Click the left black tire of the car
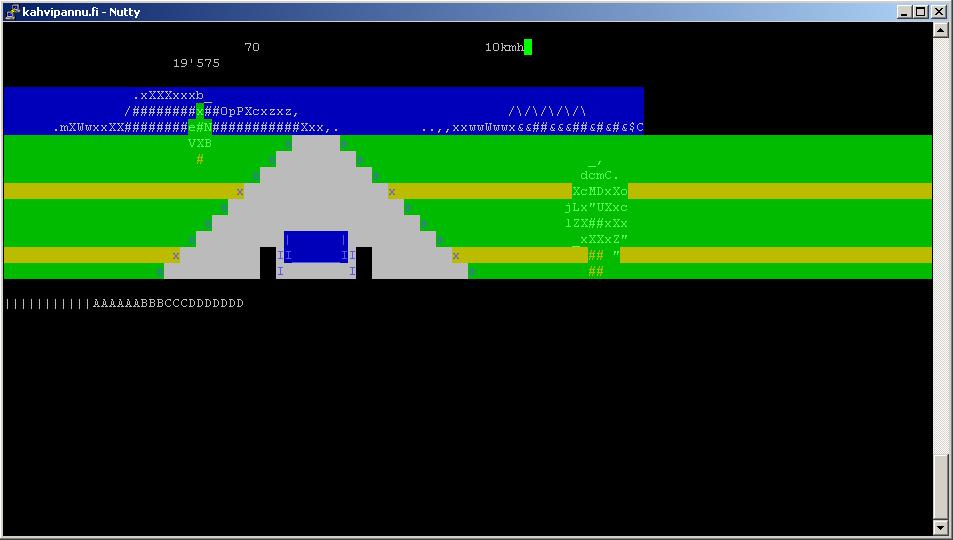Viewport: 953px width, 540px height. coord(268,262)
